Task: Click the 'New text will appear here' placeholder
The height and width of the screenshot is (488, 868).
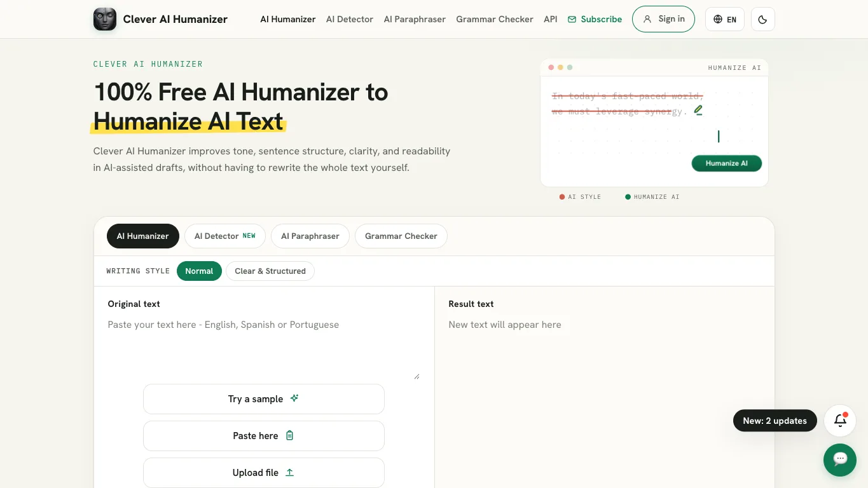Action: [x=505, y=325]
